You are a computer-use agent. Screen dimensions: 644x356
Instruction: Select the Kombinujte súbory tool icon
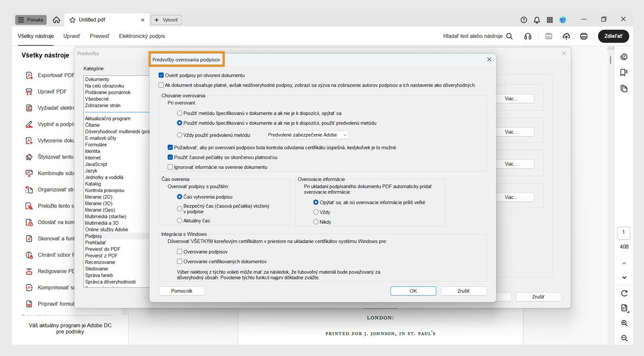(29, 173)
